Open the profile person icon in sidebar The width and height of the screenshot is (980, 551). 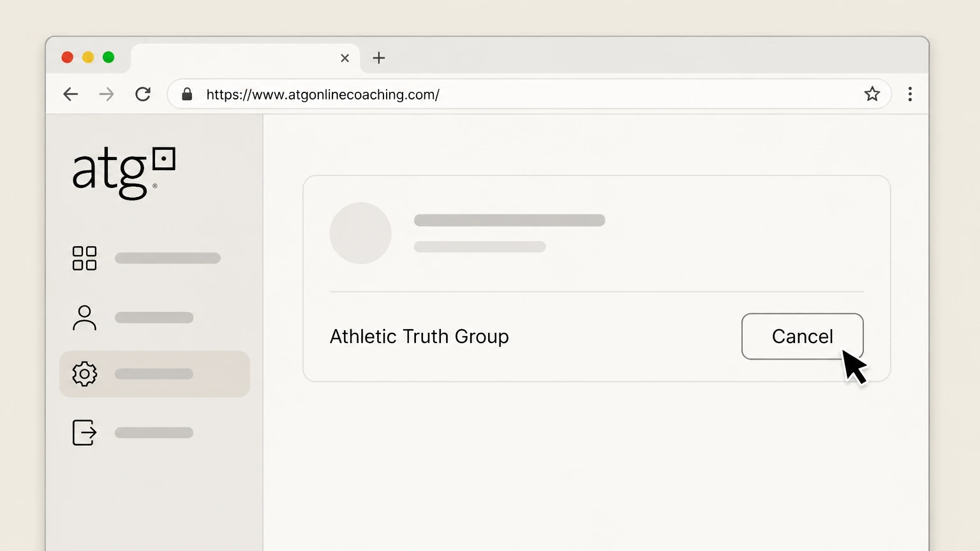tap(84, 318)
